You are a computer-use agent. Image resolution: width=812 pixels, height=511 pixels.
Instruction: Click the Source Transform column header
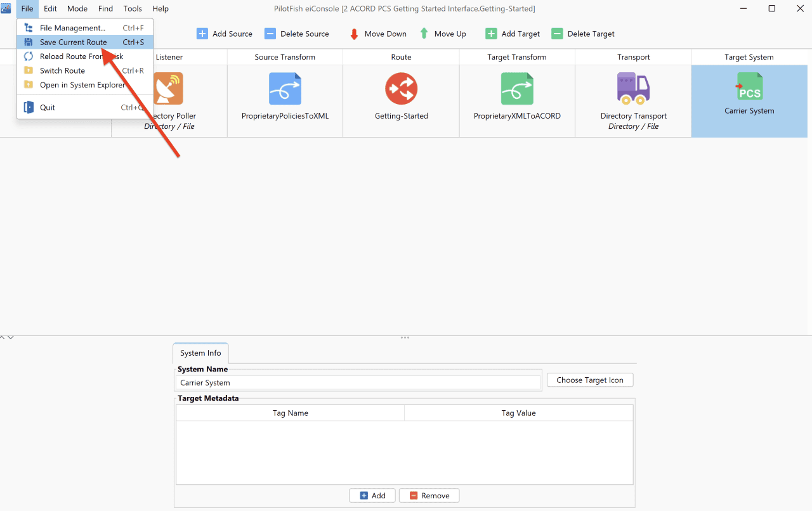click(285, 57)
